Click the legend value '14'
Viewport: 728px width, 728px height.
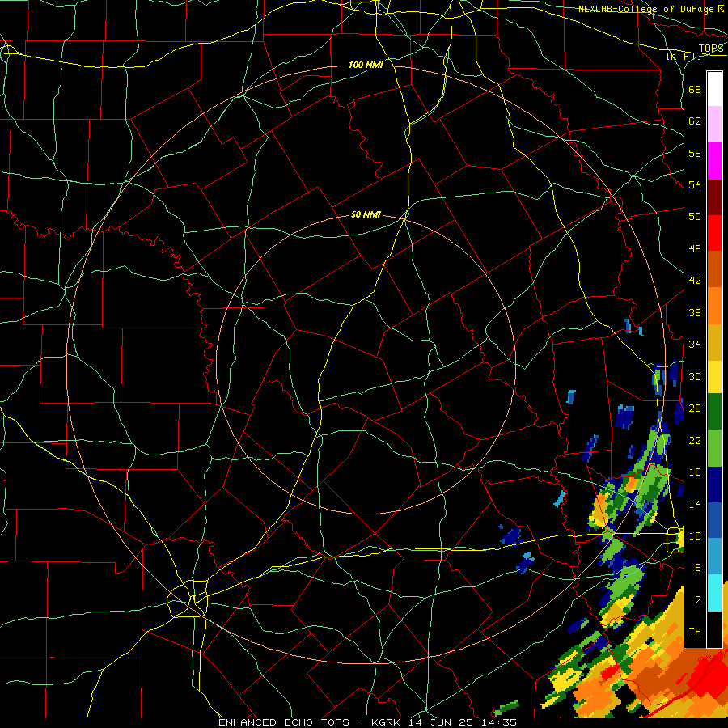point(695,504)
